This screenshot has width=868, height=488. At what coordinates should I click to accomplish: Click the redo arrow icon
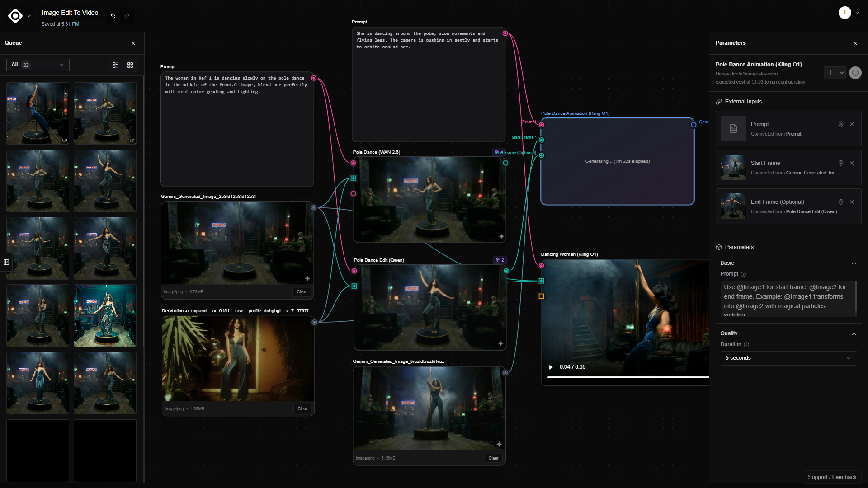coord(127,16)
